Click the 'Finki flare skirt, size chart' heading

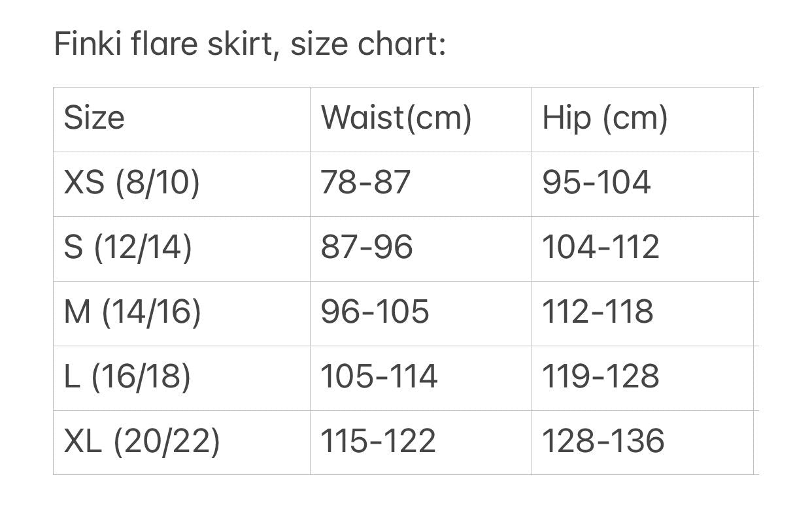pos(250,44)
